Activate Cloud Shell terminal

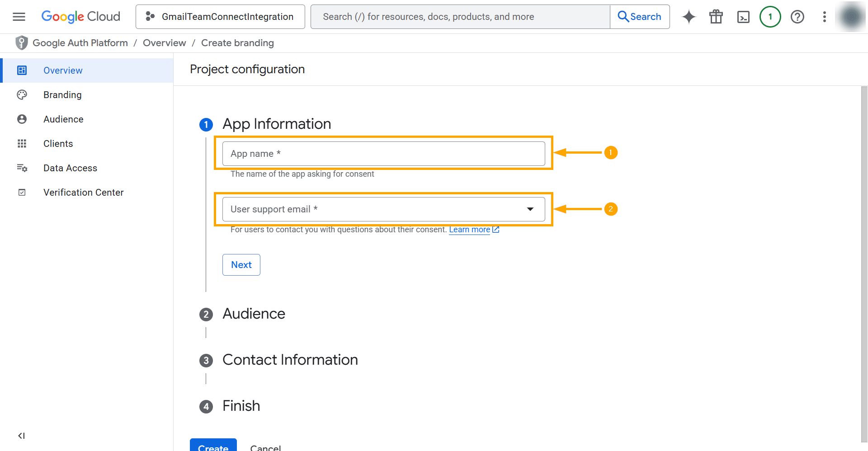[x=743, y=17]
